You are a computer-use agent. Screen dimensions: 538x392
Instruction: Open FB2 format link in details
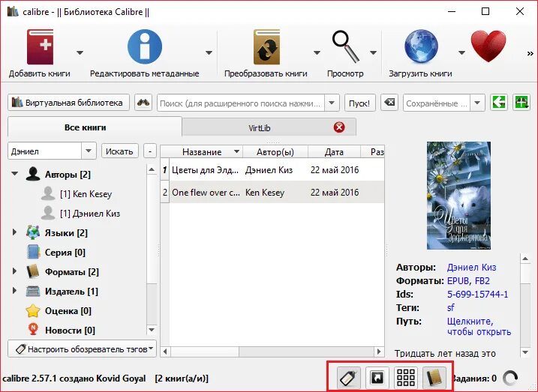pyautogui.click(x=482, y=281)
